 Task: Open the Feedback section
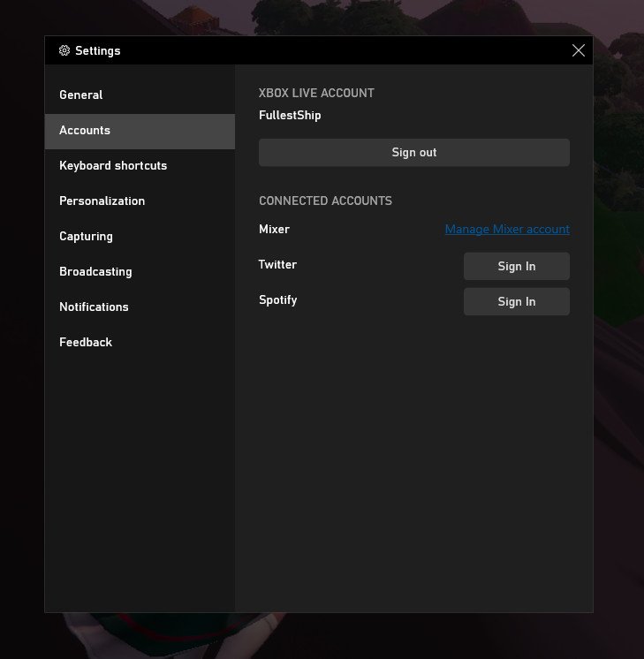click(x=140, y=342)
